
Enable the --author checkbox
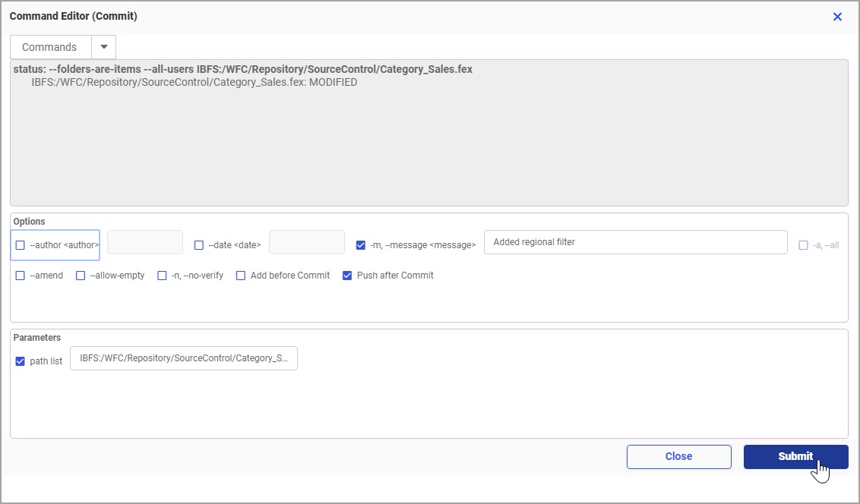[x=21, y=245]
